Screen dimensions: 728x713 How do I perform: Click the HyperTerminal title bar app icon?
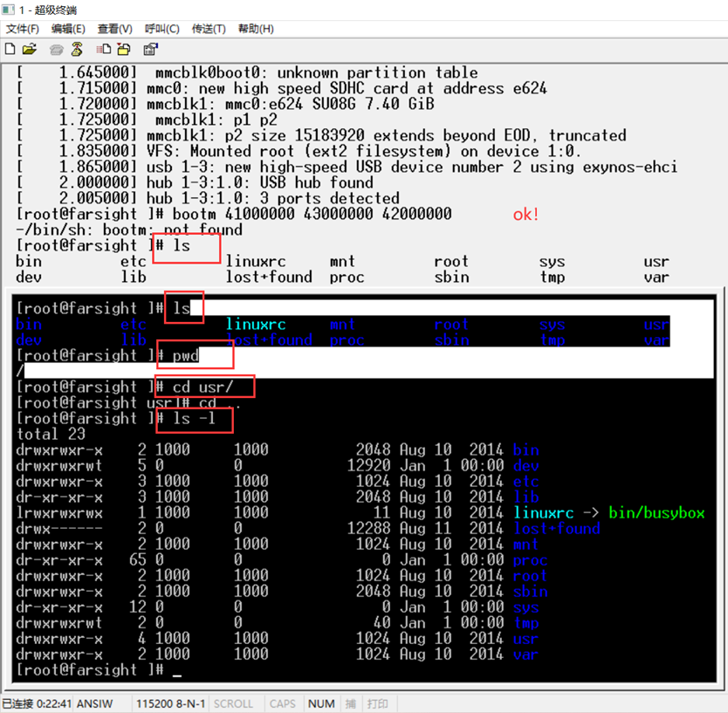[9, 10]
